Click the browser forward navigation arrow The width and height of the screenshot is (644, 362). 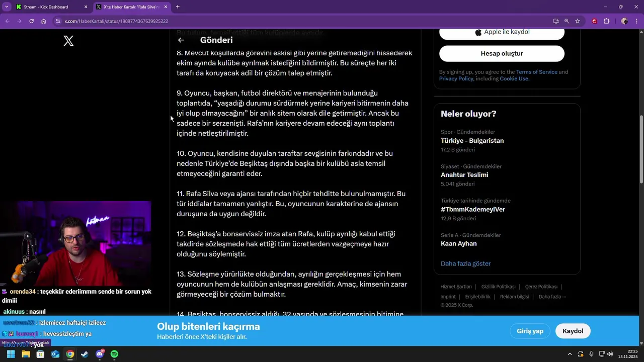[19, 21]
